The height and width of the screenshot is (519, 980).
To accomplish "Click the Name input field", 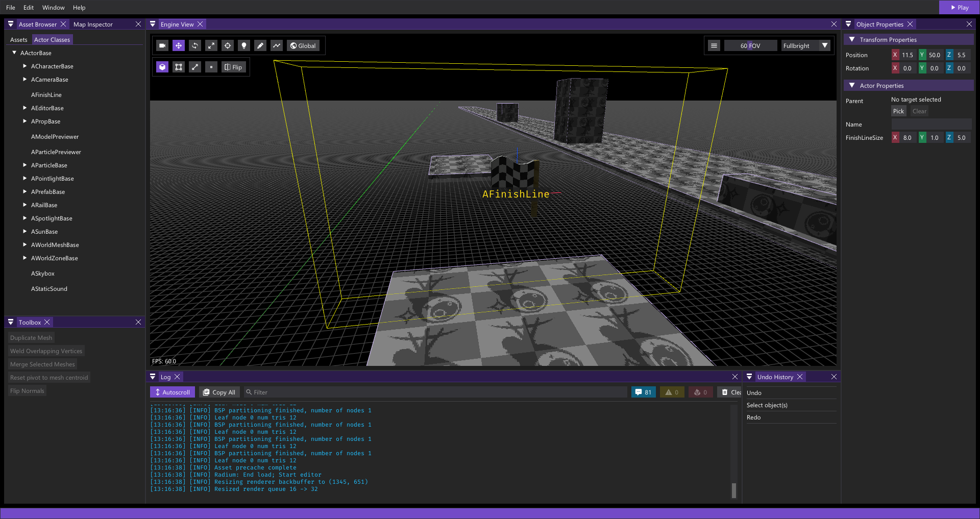I will [932, 125].
